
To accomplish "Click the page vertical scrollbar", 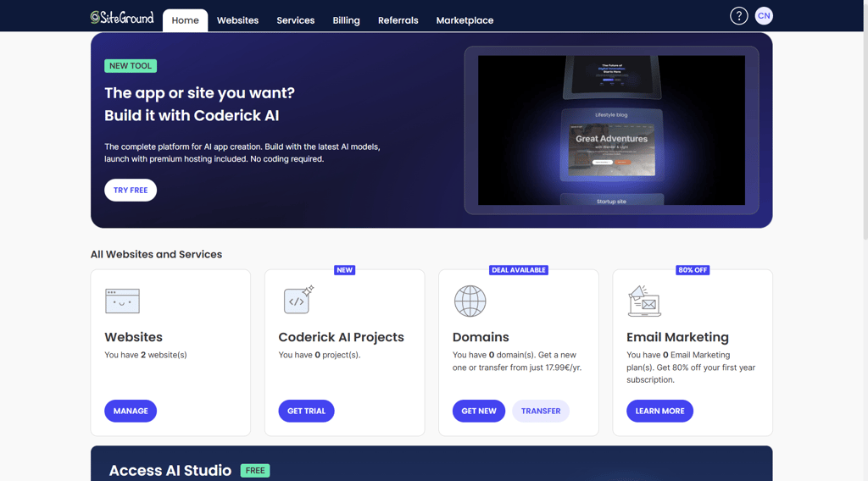I will [865, 122].
